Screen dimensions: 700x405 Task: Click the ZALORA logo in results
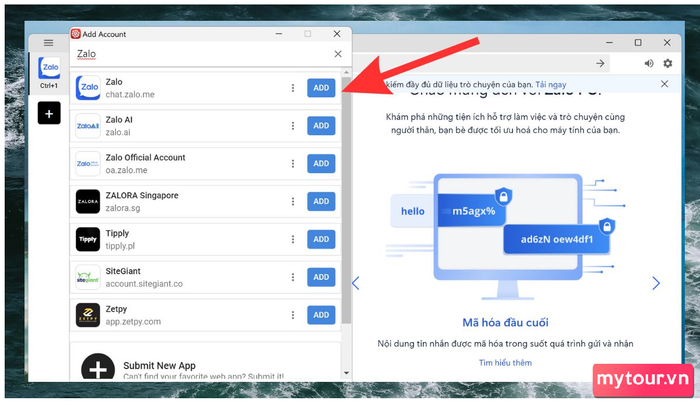click(88, 201)
